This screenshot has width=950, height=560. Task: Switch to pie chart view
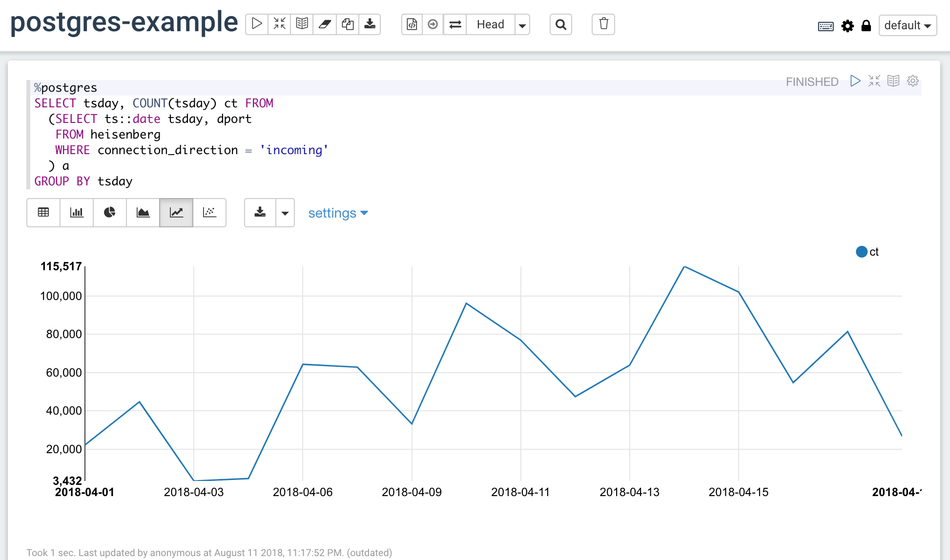[110, 213]
